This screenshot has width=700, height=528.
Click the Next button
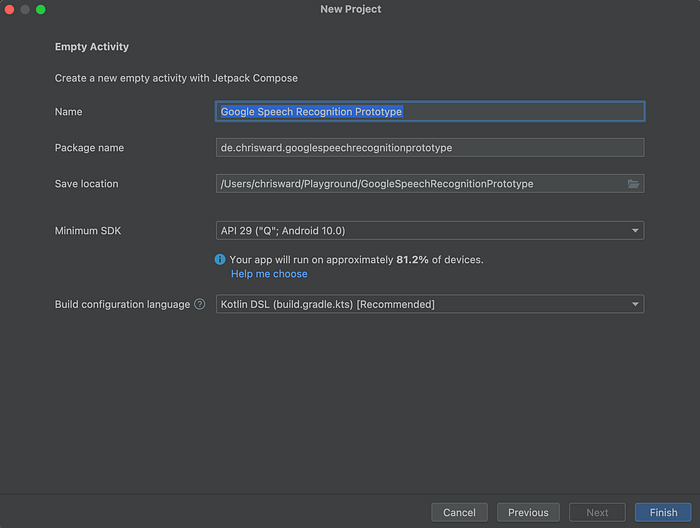click(x=597, y=512)
